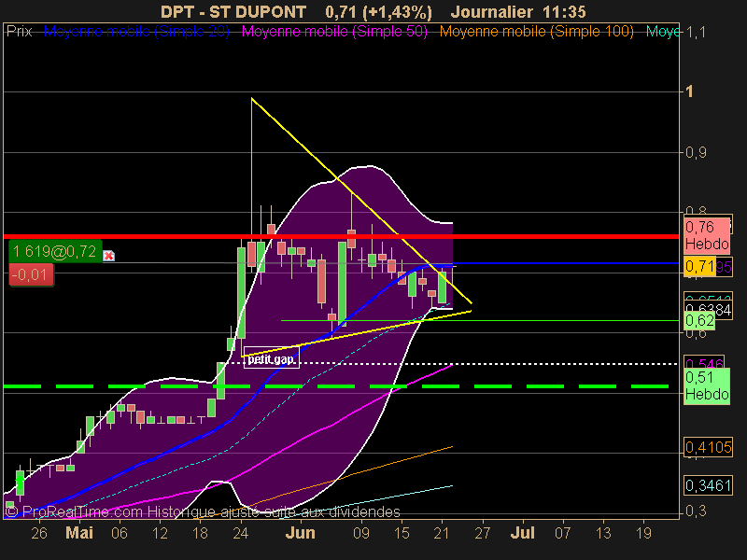The image size is (747, 560).
Task: Open the "Moyenne mobile (Simple 100)" legend entry
Action: [536, 32]
